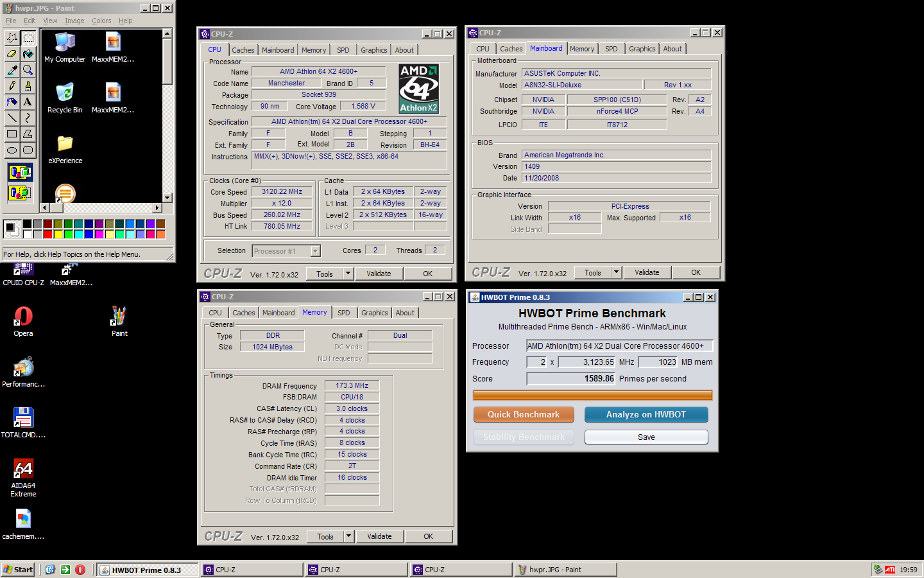
Task: Open the Image menu in Paint
Action: [x=74, y=21]
